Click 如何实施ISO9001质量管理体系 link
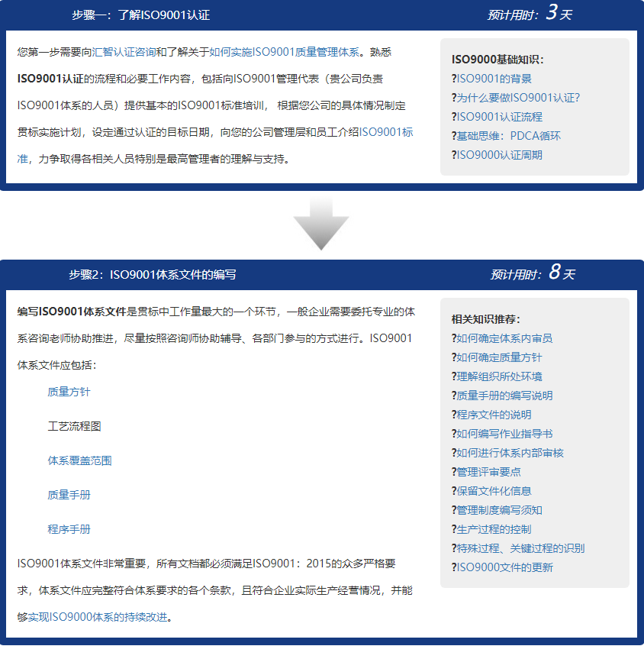This screenshot has width=644, height=646. coord(283,52)
